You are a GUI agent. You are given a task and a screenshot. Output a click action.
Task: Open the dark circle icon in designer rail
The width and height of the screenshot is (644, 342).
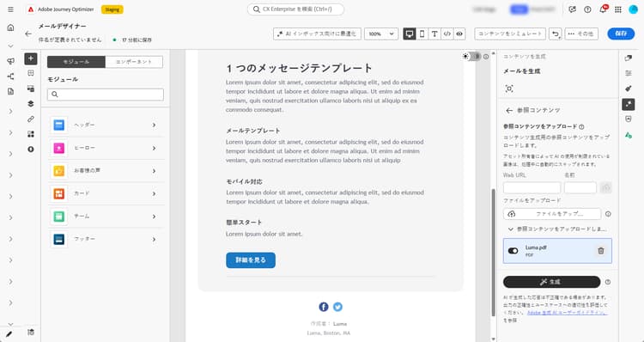pyautogui.click(x=31, y=150)
